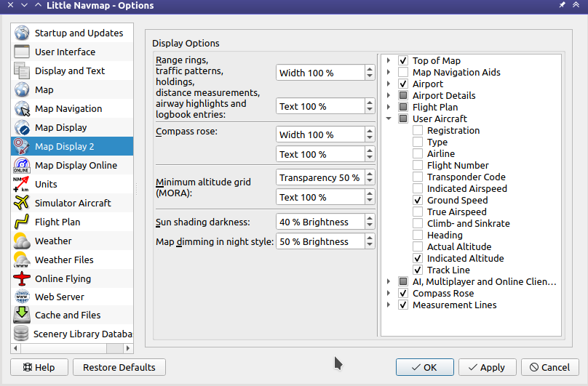The width and height of the screenshot is (588, 386).
Task: Click the MORA Transparency 50 % field
Action: coord(320,177)
